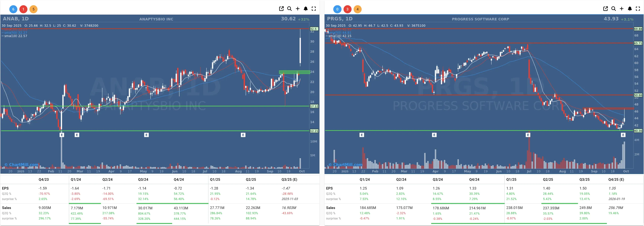Click the plus icon above ANAB chart
The width and height of the screenshot is (644, 226).
(x=297, y=9)
